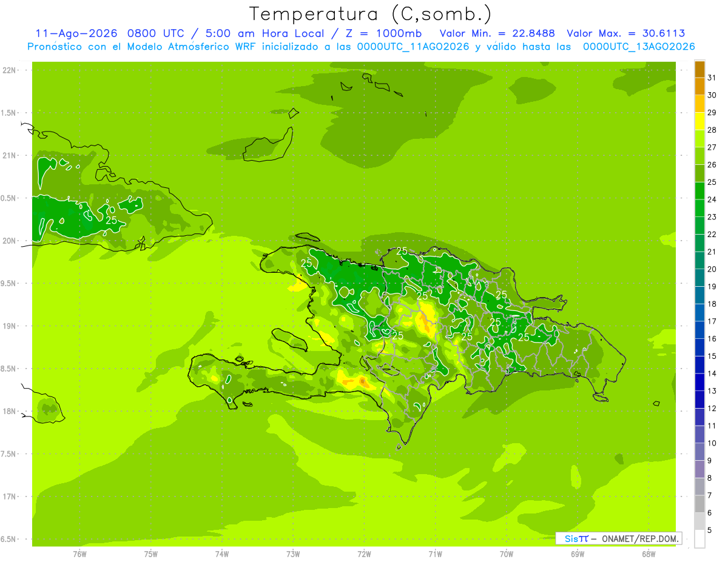Select the 15 degree blue legend swatch
The width and height of the screenshot is (728, 562).
tap(699, 348)
